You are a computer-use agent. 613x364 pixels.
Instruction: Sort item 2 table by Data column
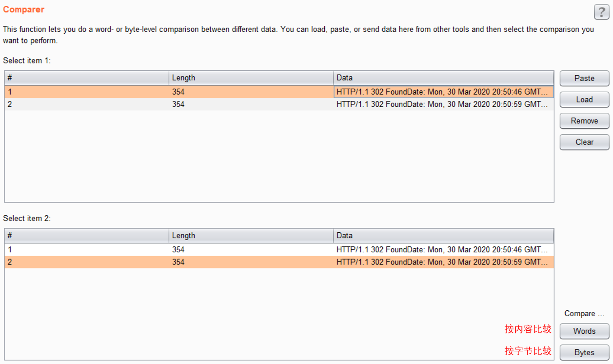443,236
